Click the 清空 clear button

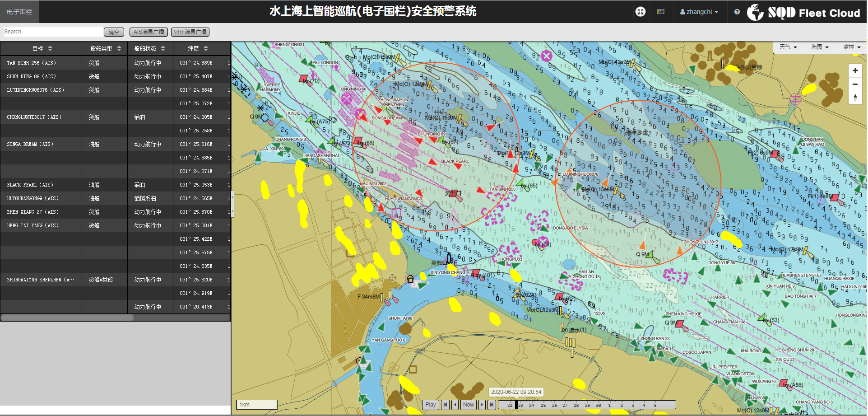pos(114,32)
